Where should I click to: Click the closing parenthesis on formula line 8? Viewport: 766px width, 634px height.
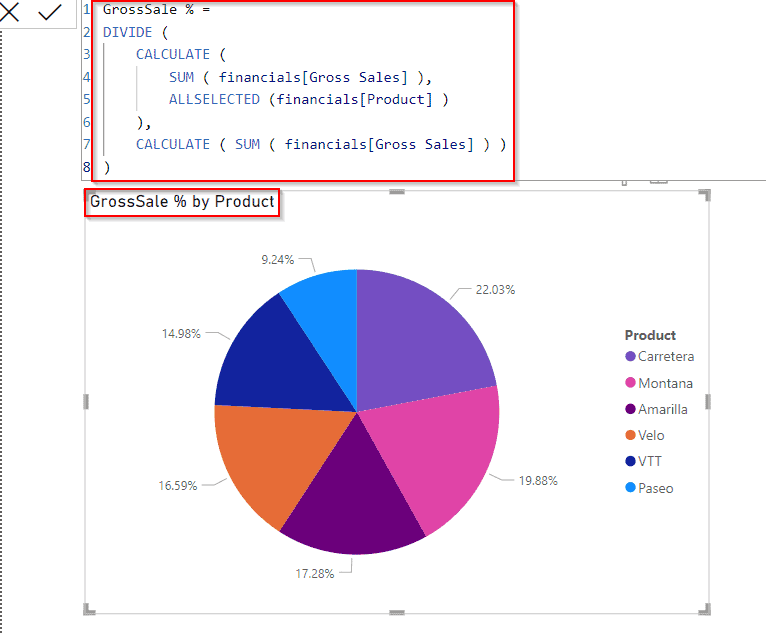pyautogui.click(x=107, y=168)
